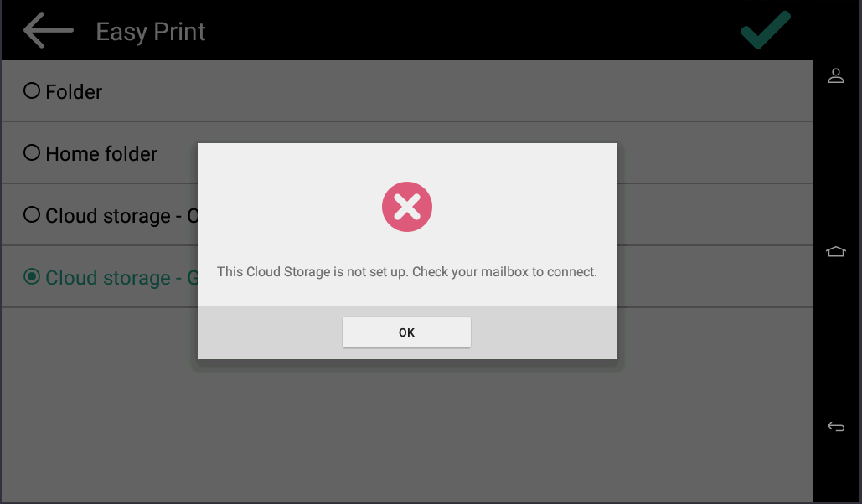Tap the return arrow icon in the side panel
Viewport: 862px width, 504px height.
pos(836,426)
